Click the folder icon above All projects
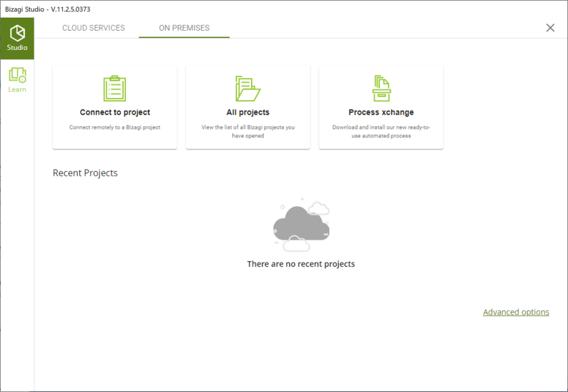The height and width of the screenshot is (392, 568). pos(248,88)
